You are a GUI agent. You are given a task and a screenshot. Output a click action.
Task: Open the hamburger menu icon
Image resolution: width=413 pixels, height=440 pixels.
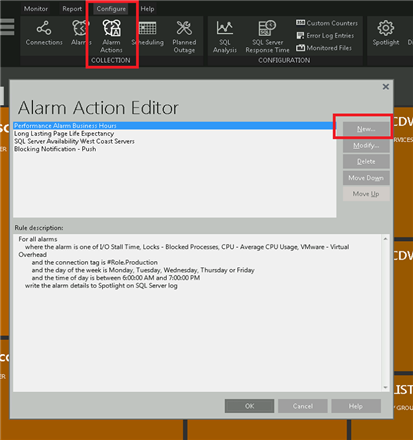7,27
